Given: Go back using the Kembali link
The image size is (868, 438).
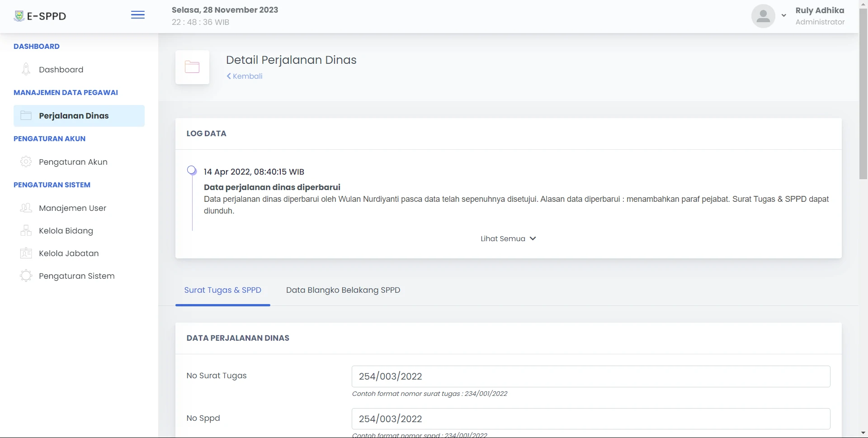Looking at the screenshot, I should pyautogui.click(x=245, y=76).
